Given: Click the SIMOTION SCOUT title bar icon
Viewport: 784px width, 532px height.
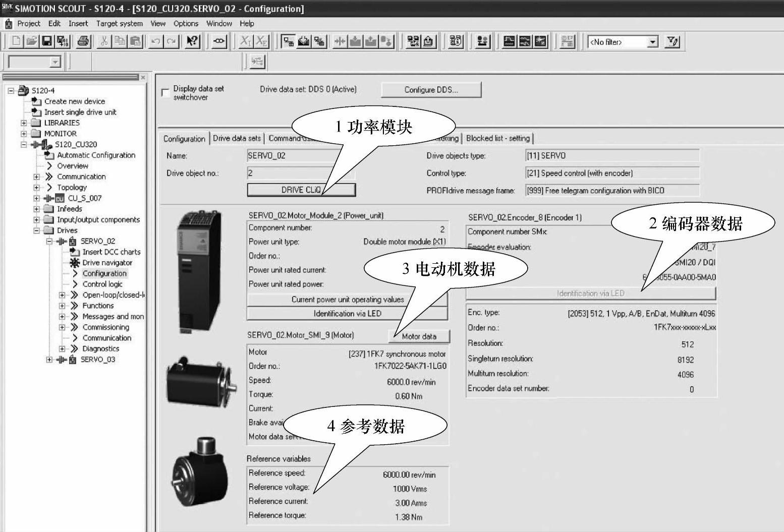Looking at the screenshot, I should pyautogui.click(x=7, y=8).
